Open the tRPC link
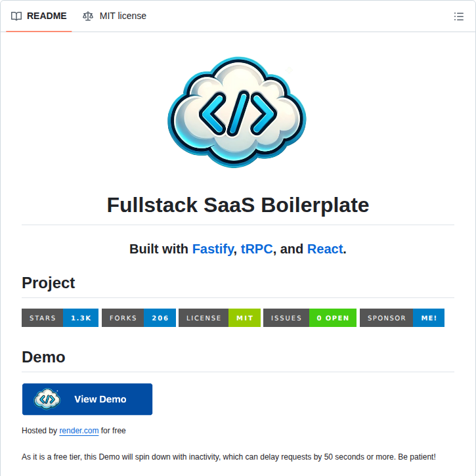 point(257,249)
